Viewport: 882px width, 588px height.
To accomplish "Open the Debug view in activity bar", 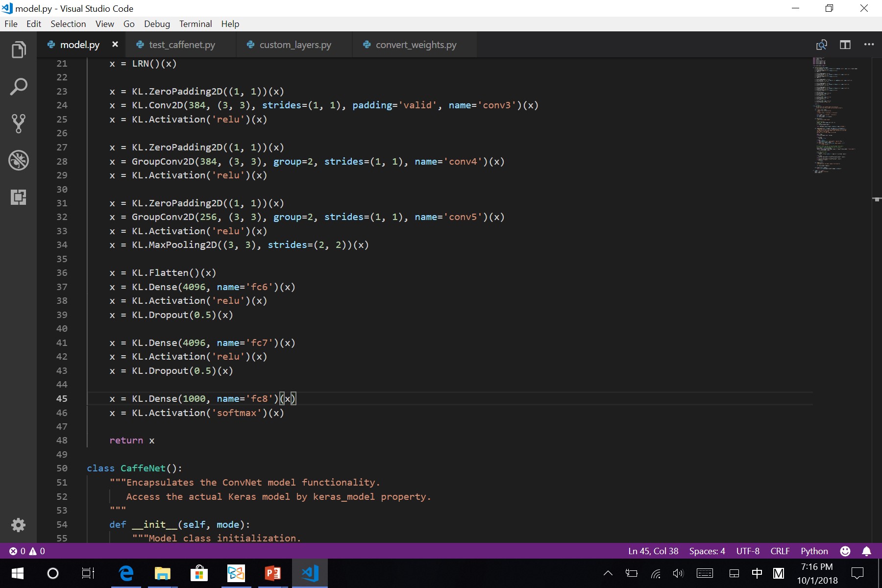I will pyautogui.click(x=19, y=160).
